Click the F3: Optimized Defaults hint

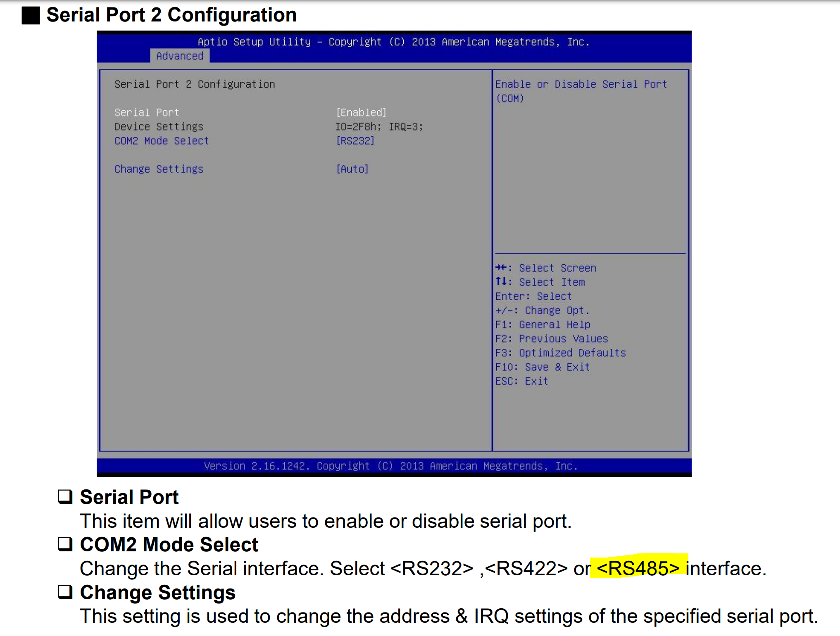tap(560, 353)
